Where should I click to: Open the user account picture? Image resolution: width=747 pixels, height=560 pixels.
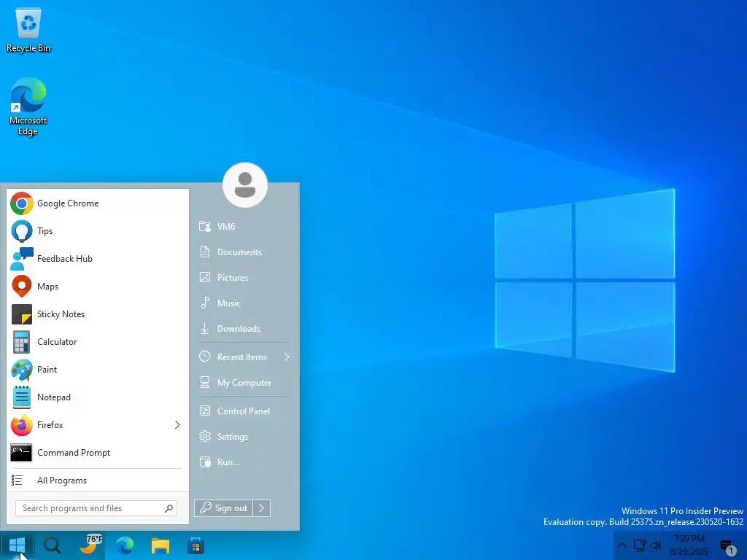click(245, 185)
